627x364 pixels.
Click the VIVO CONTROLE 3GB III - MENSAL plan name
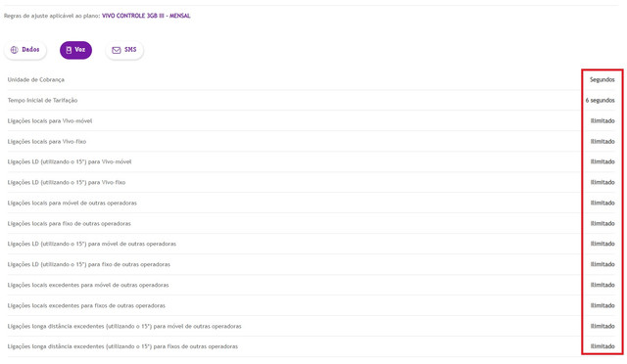[x=146, y=16]
